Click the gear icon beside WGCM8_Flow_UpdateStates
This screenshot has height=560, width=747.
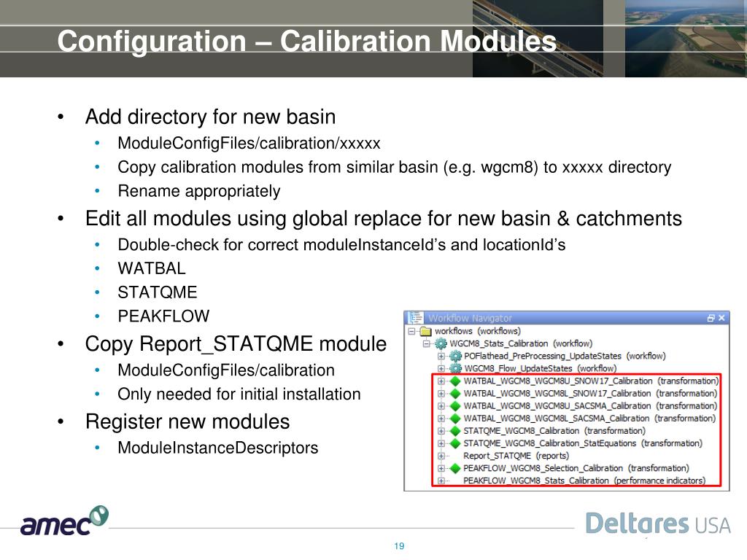[x=455, y=368]
